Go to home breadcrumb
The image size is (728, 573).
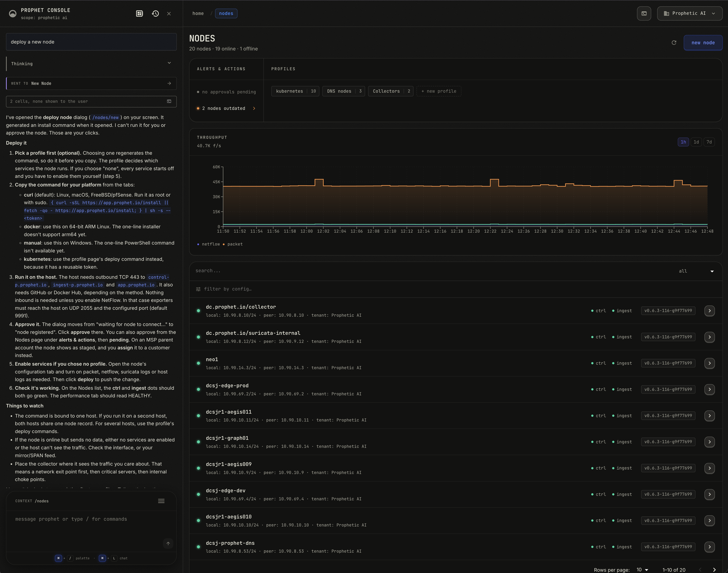(x=198, y=13)
